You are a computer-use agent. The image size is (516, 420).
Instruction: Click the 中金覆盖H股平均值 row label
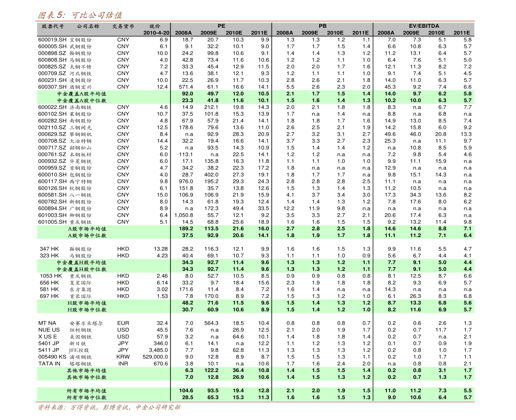[x=81, y=262]
